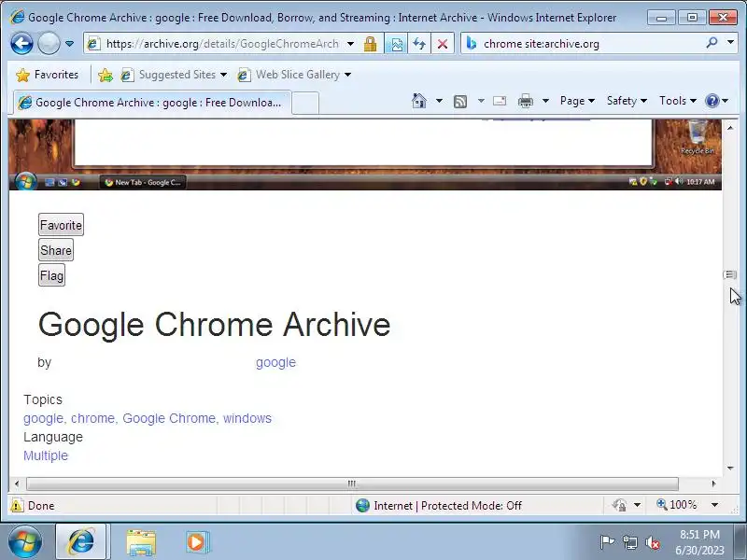Click the Share button

pyautogui.click(x=56, y=250)
